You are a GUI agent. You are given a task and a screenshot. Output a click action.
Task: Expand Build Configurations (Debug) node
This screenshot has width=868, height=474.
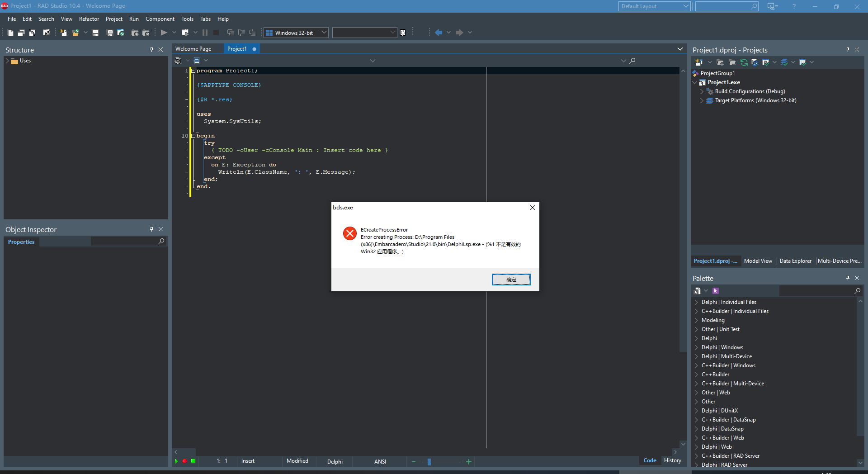point(702,91)
